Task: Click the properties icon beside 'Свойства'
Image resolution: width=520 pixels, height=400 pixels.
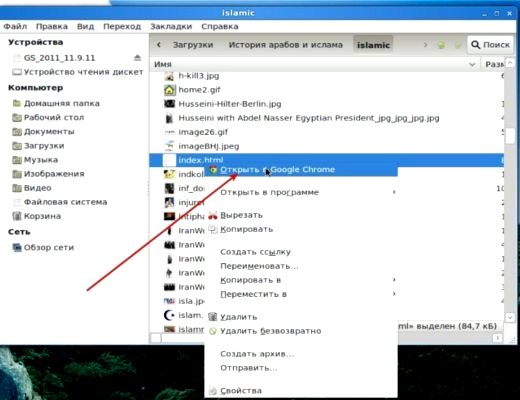Action: click(x=213, y=391)
